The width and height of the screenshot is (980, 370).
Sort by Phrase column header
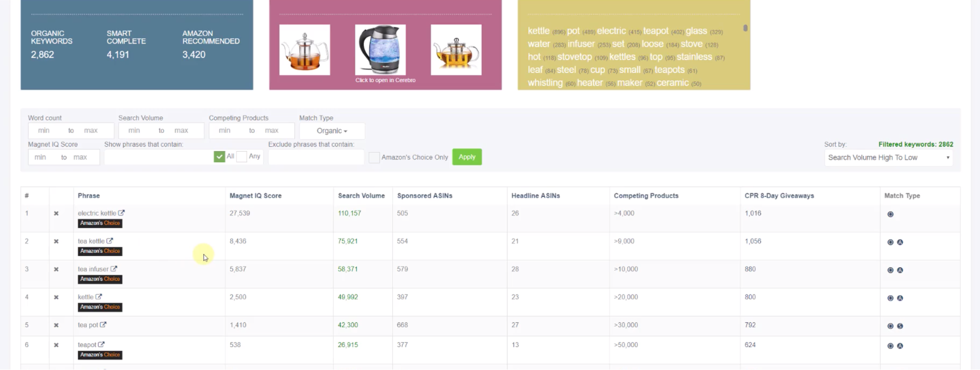click(x=89, y=196)
